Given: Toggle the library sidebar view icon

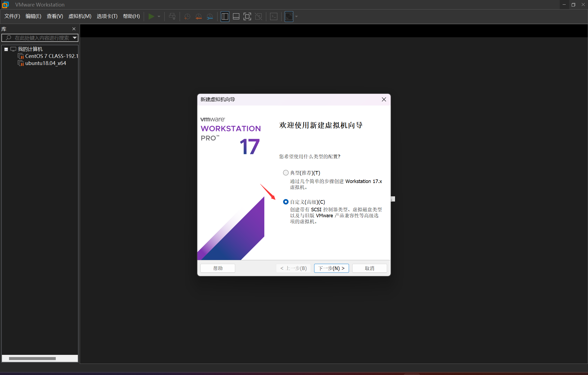Looking at the screenshot, I should pos(225,17).
